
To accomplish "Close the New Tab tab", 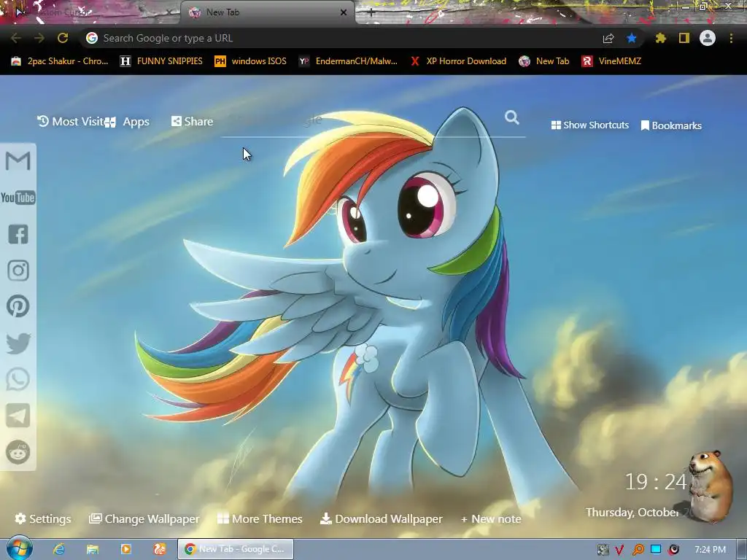I will (344, 13).
